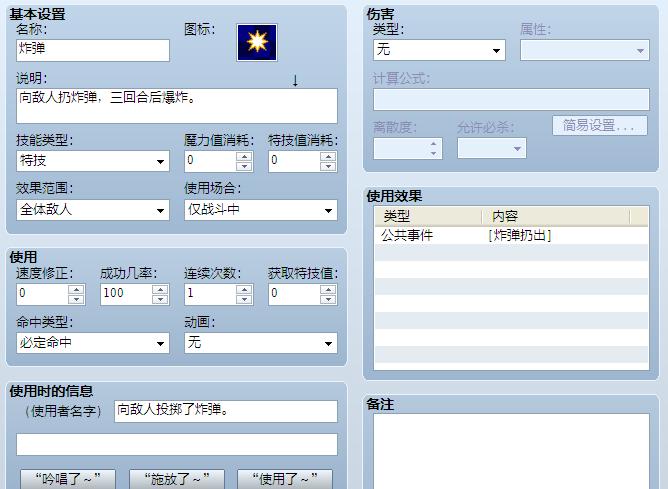Click the 说明 description text box

coord(177,106)
